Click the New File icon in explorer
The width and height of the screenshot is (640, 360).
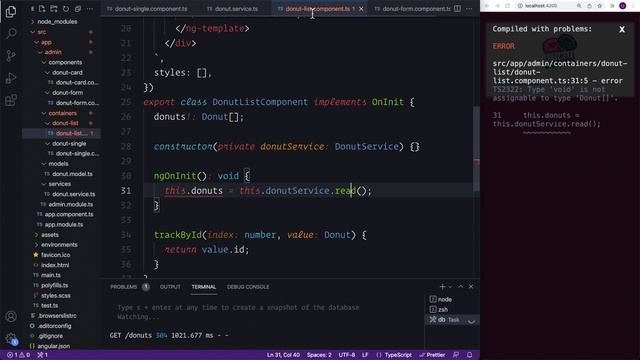pyautogui.click(x=42, y=9)
